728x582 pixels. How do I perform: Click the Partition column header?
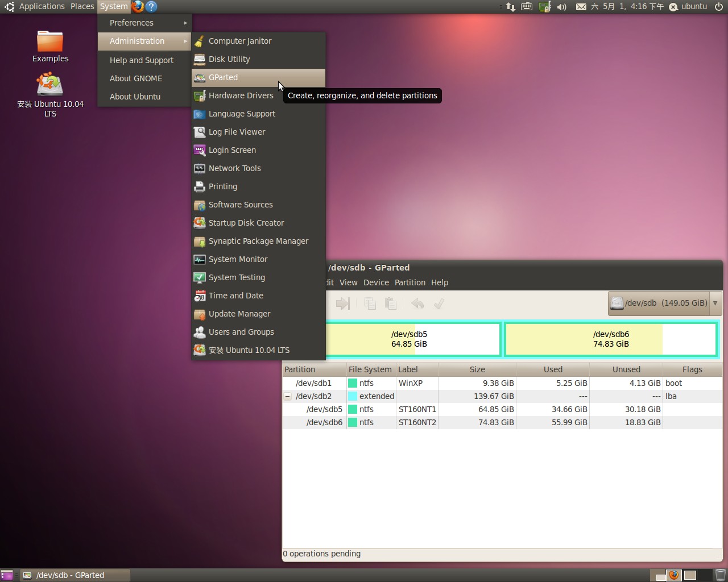(x=315, y=369)
